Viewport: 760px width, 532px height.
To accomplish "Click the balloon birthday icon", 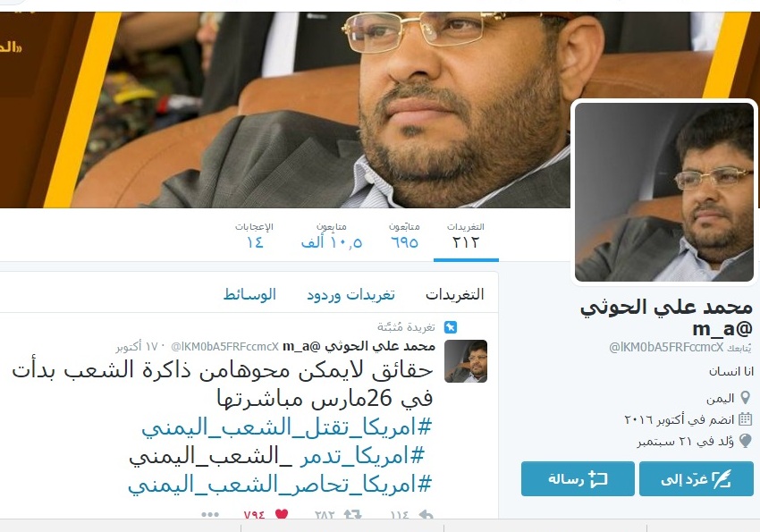I will pos(746,441).
